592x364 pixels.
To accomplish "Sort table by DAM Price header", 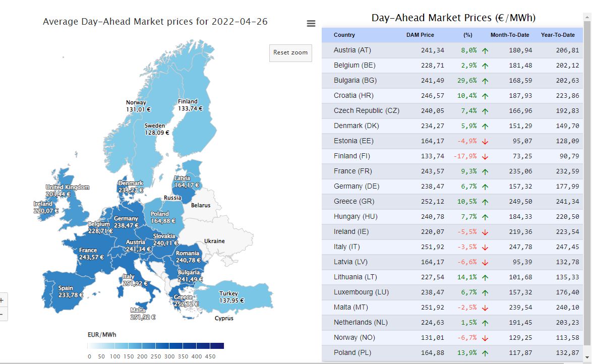I will tap(420, 35).
